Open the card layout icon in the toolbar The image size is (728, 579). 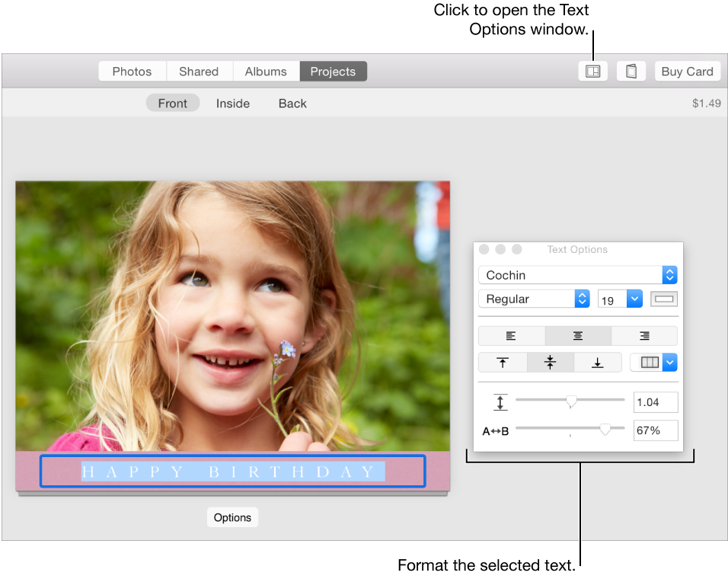click(592, 70)
